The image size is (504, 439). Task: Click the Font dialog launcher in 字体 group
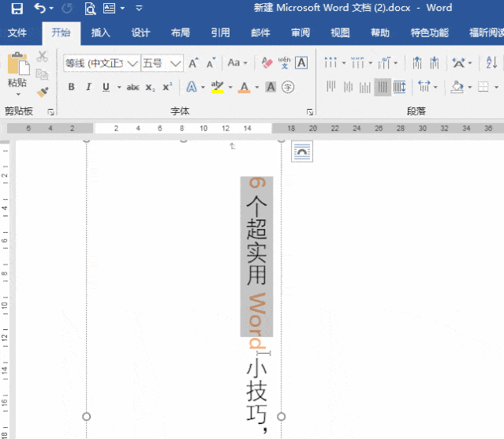coord(310,112)
